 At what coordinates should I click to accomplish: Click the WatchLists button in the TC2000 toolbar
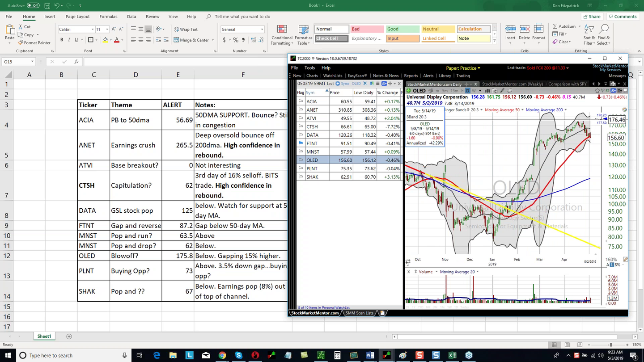(332, 76)
